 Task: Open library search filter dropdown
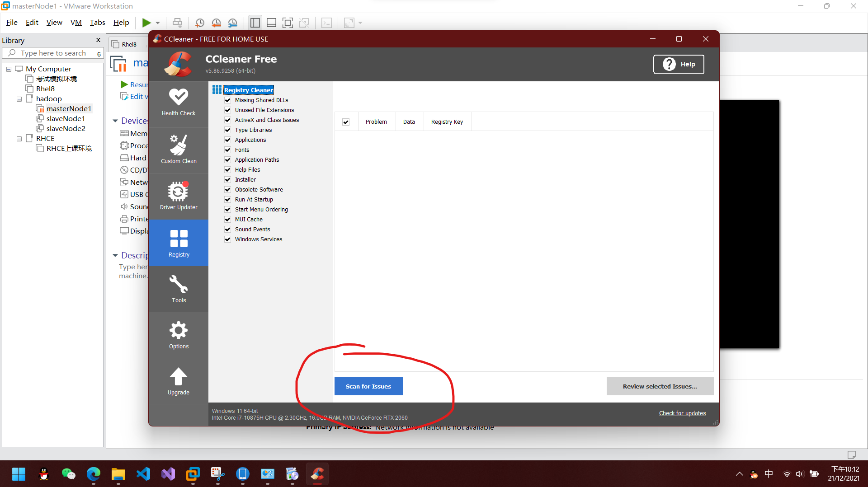(99, 53)
